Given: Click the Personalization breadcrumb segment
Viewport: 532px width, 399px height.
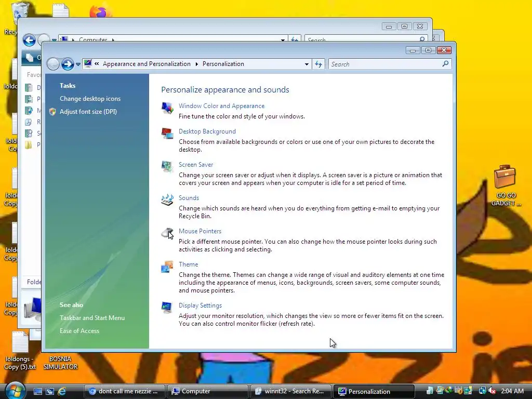Looking at the screenshot, I should (223, 64).
